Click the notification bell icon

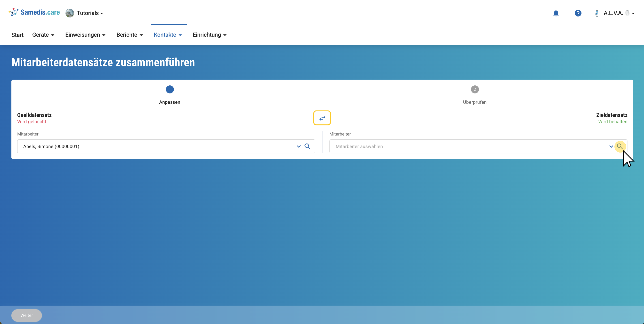pos(556,13)
